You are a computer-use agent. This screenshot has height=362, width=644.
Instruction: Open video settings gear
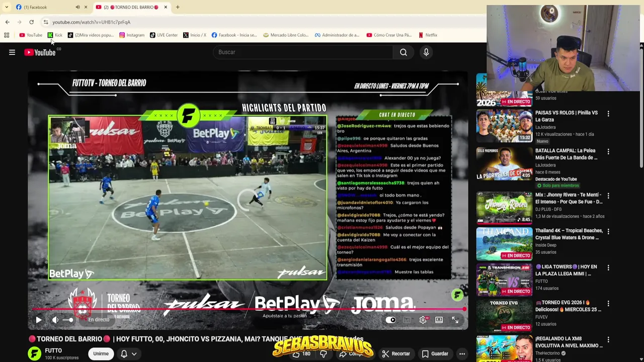(x=423, y=320)
